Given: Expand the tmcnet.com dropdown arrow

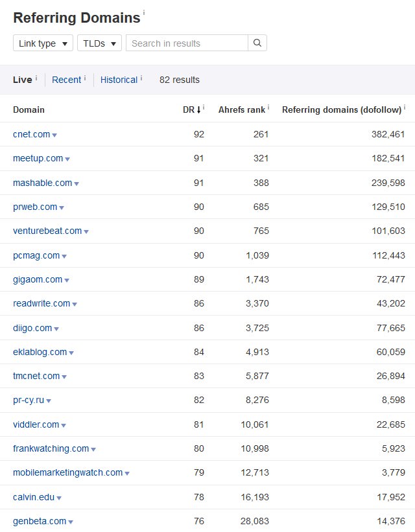Looking at the screenshot, I should click(x=64, y=377).
